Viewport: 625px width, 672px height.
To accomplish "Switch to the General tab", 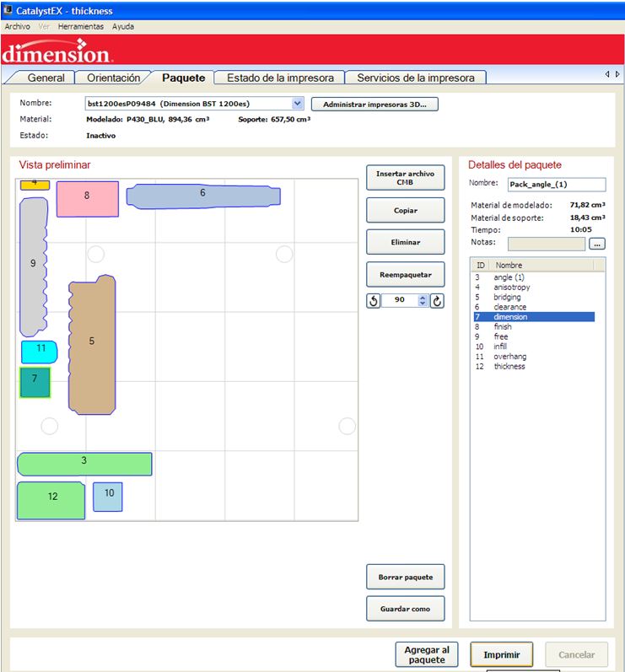I will click(46, 78).
